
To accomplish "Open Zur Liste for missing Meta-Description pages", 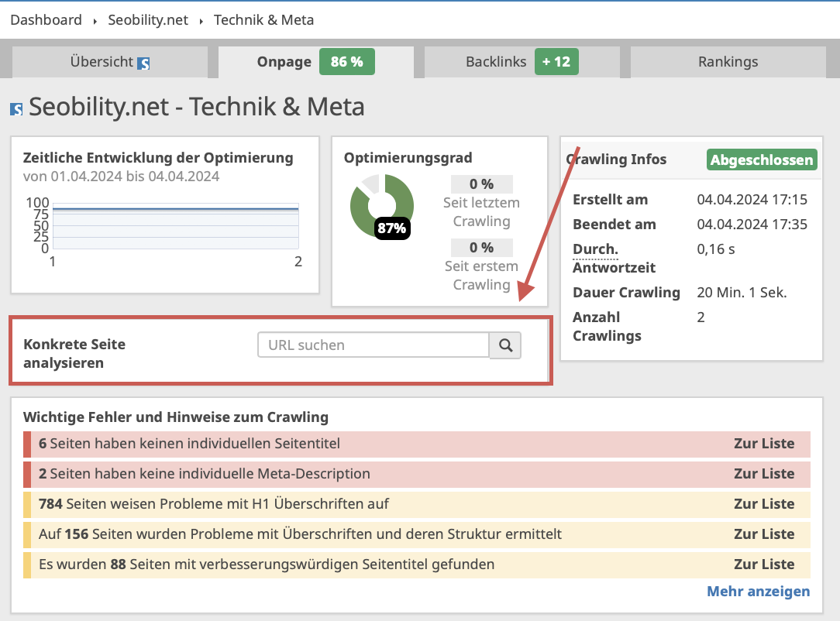I will [x=764, y=474].
